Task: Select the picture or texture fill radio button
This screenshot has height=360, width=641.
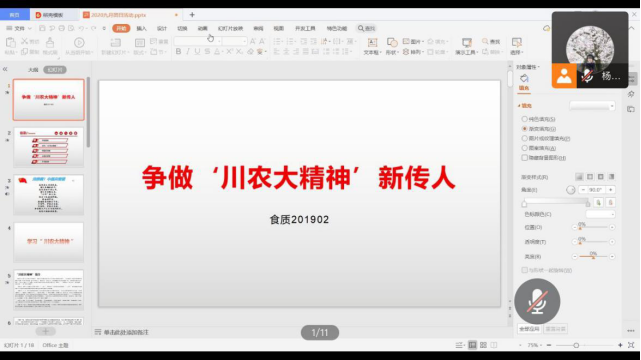Action: (524, 139)
